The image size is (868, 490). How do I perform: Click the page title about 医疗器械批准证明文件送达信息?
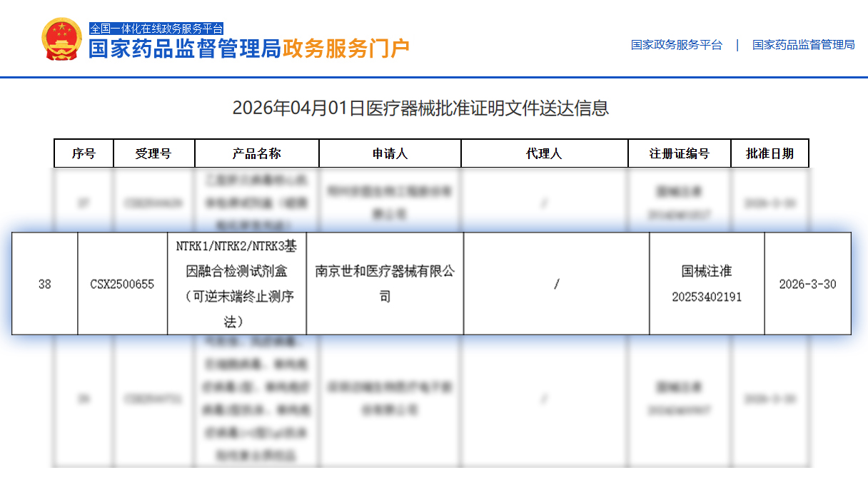[434, 106]
